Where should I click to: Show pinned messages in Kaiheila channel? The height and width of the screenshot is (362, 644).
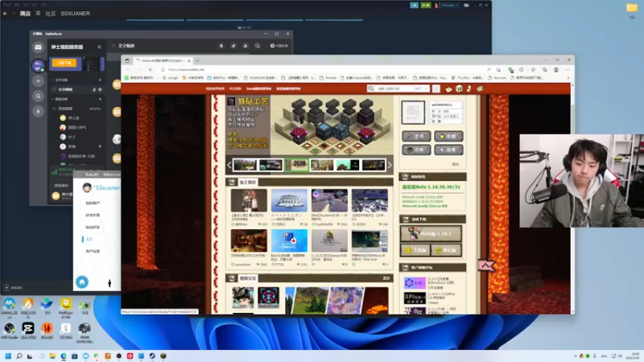pyautogui.click(x=233, y=46)
